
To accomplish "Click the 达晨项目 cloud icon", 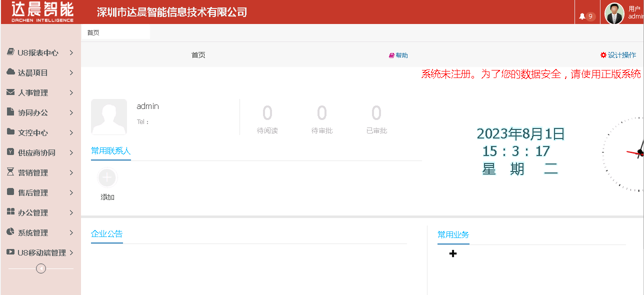I will (x=10, y=72).
